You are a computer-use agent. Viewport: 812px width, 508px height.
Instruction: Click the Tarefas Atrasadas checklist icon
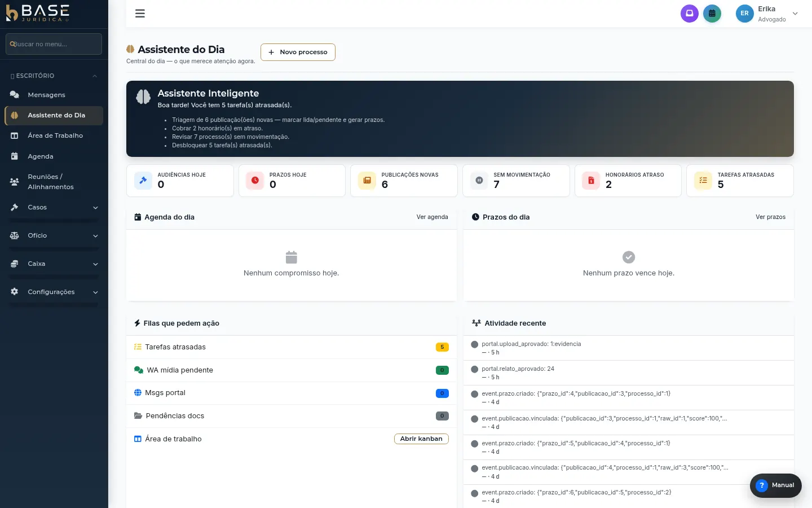pyautogui.click(x=703, y=181)
